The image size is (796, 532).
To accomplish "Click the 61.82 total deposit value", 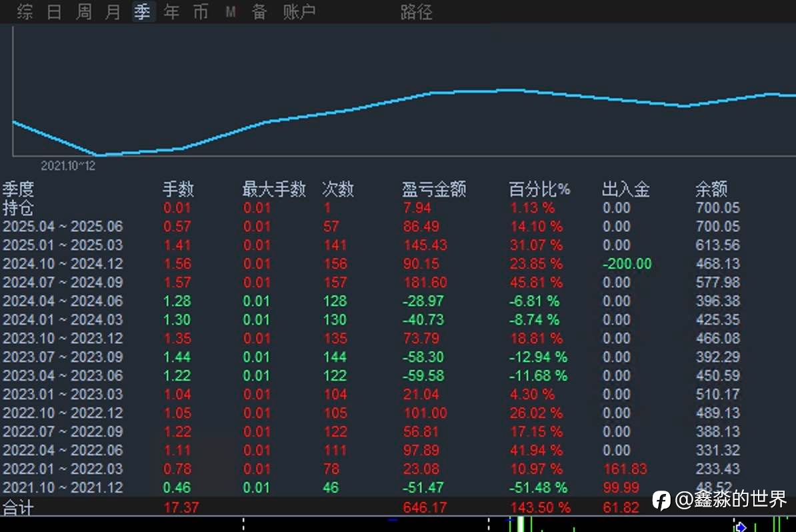I will 621,507.
